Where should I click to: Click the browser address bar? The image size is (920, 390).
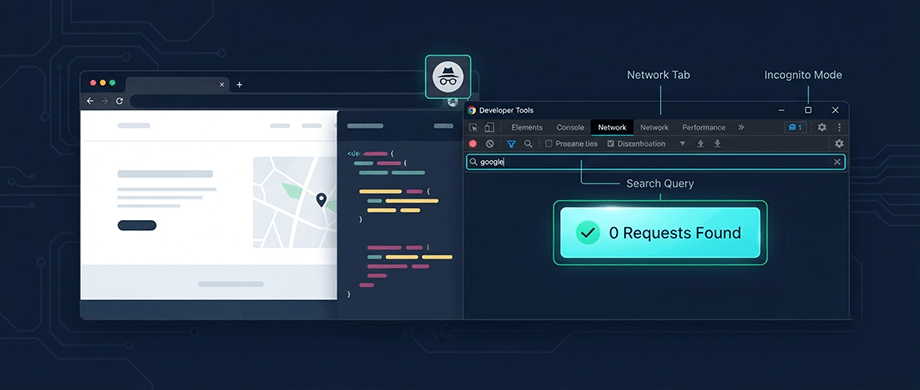pyautogui.click(x=288, y=101)
